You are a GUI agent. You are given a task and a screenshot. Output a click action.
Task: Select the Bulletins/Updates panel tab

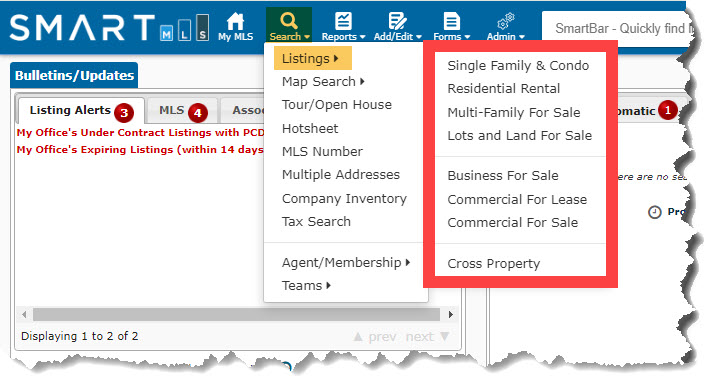click(74, 75)
